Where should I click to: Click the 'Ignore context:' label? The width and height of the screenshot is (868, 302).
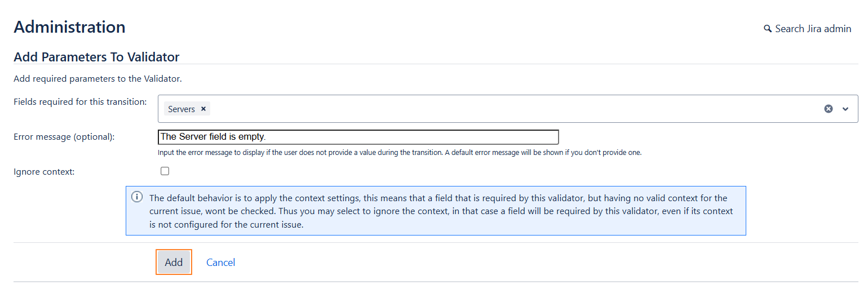click(x=44, y=172)
